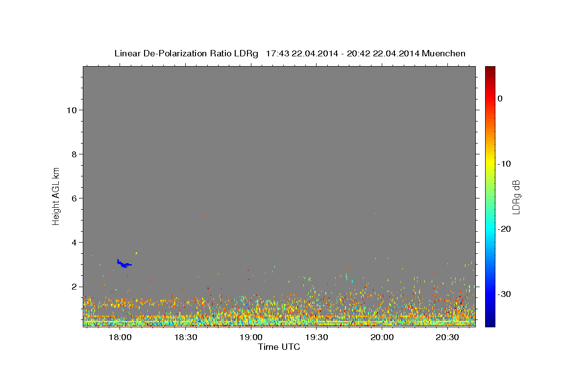Click the 18:30 time tick label
Screen dimensions: 588x392
(185, 338)
